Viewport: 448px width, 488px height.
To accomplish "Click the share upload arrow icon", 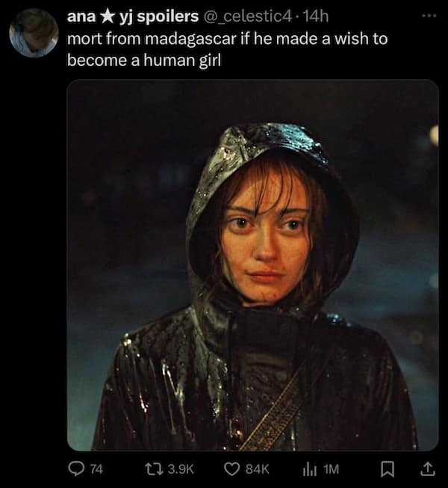I will (428, 469).
